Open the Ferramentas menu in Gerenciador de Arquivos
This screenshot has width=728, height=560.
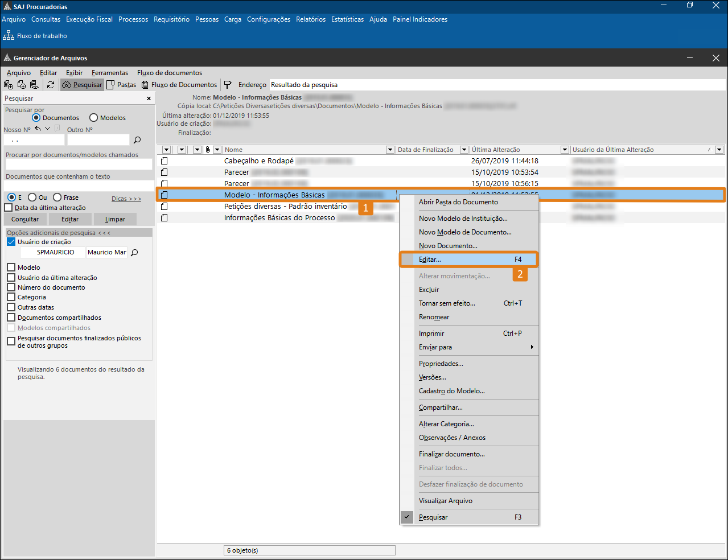110,73
